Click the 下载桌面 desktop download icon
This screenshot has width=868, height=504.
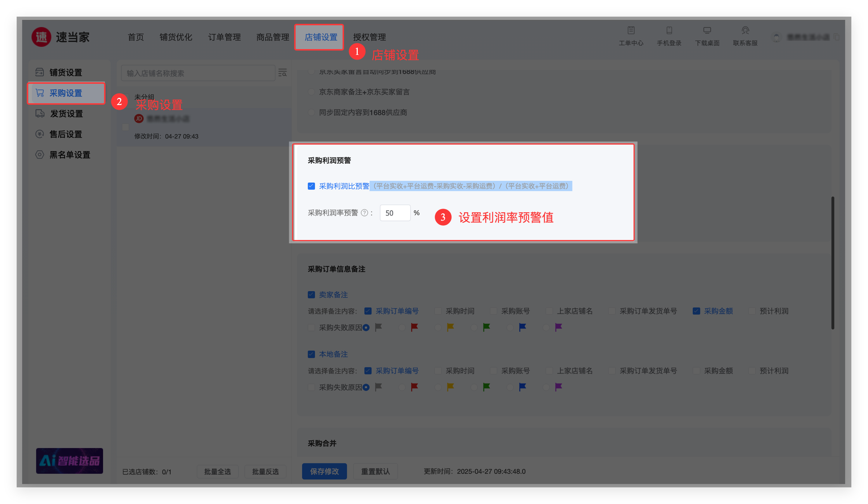click(x=707, y=31)
